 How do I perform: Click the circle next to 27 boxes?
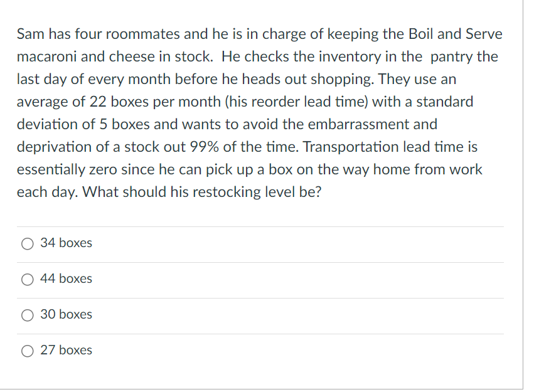(27, 351)
